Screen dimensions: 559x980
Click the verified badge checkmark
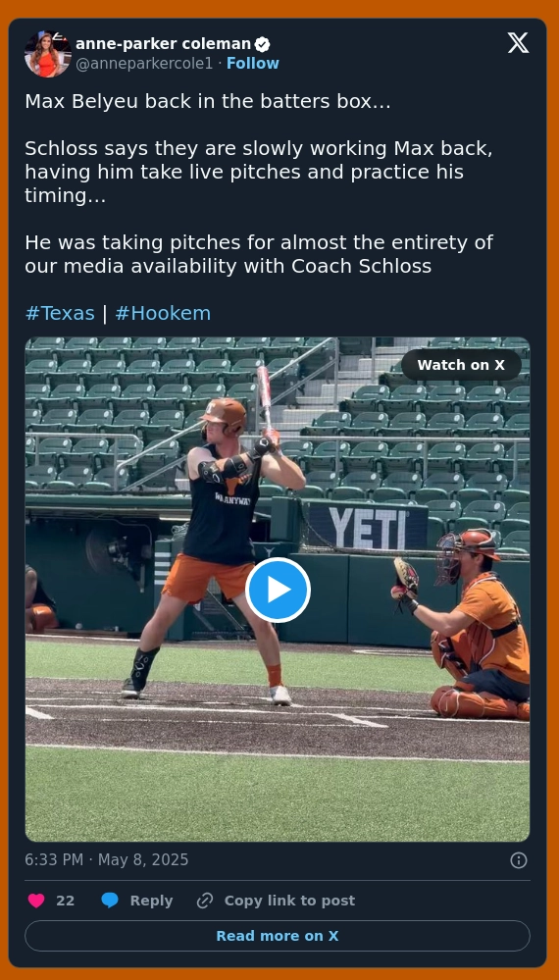[x=262, y=44]
